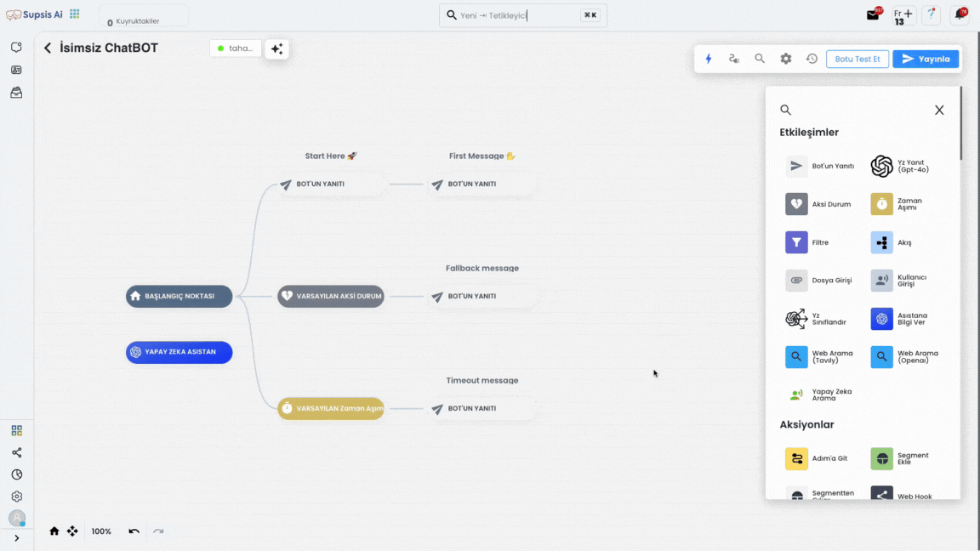Click the top search Tetikleyici field
The image size is (980, 551).
(522, 15)
